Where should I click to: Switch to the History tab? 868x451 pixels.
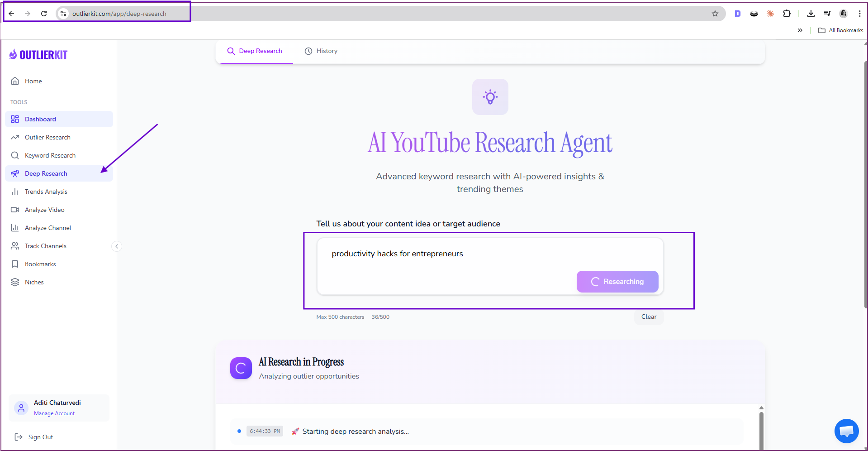click(x=321, y=51)
